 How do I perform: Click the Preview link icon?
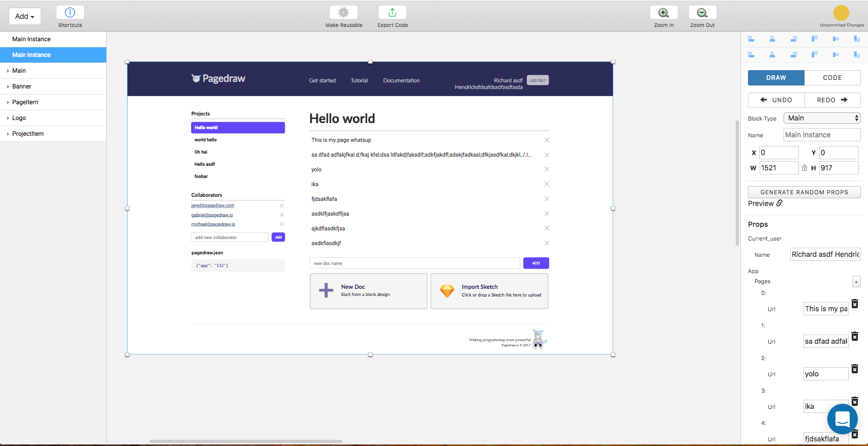coord(780,203)
